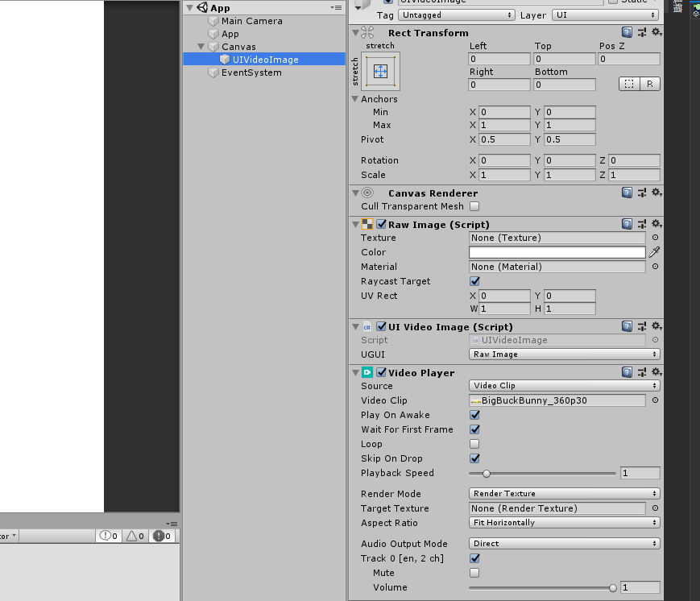This screenshot has width=700, height=601.
Task: Toggle console info messages filter
Action: coord(109,536)
